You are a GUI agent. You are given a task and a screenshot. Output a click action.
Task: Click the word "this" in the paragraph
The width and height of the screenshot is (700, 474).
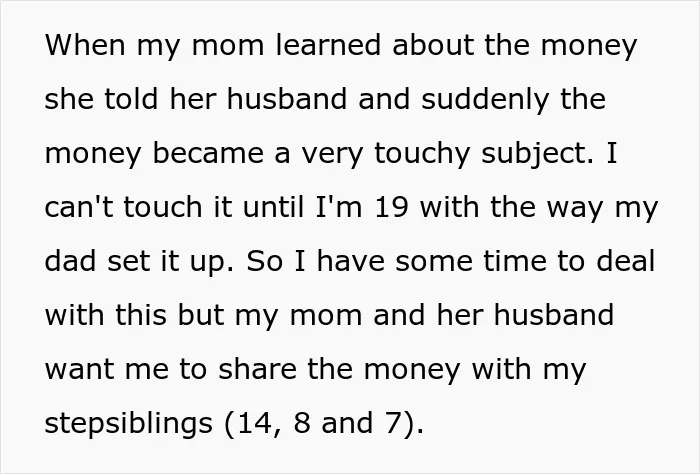[141, 315]
